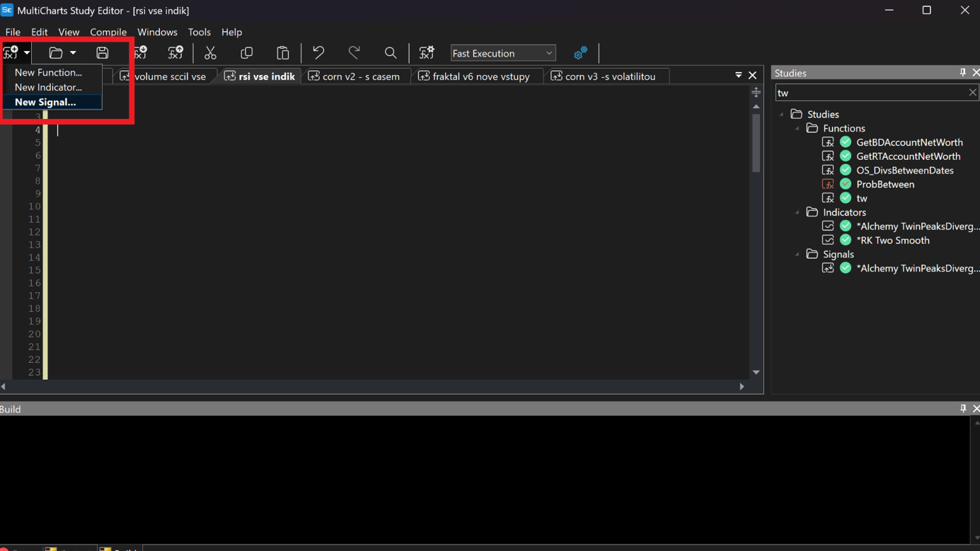Click the Compile study fx icon
The height and width of the screenshot is (551, 980).
(x=140, y=53)
